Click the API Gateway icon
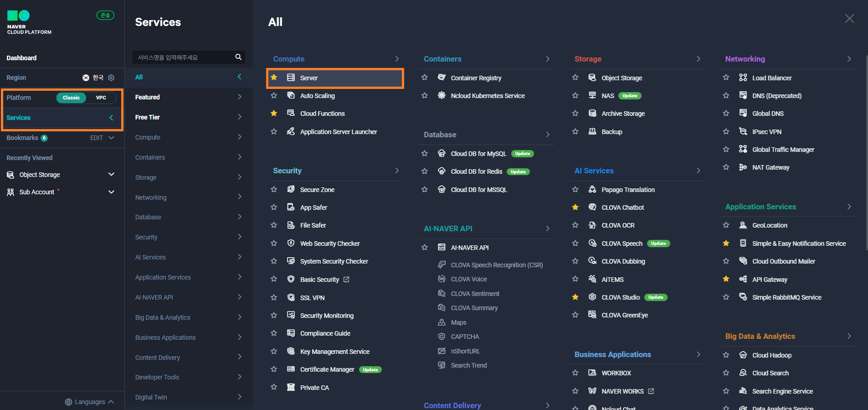This screenshot has height=410, width=868. point(743,279)
